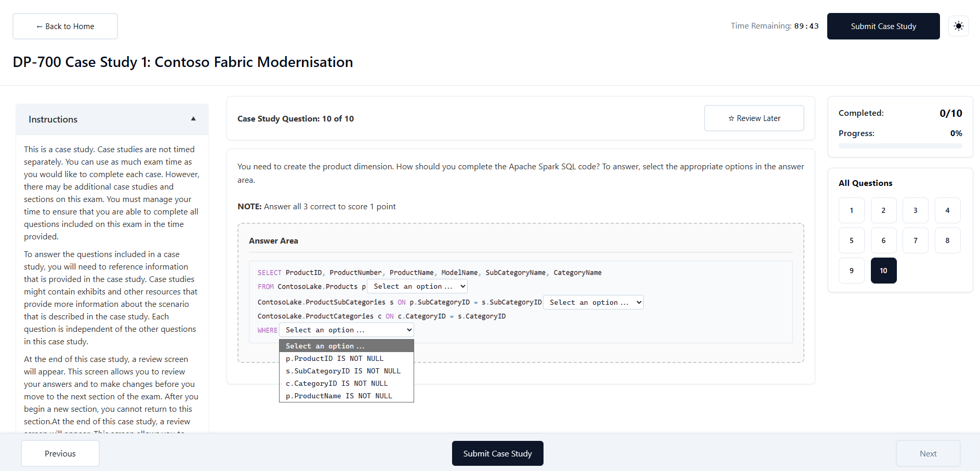Click the progress bar under Progress
The image size is (980, 471).
pos(900,146)
